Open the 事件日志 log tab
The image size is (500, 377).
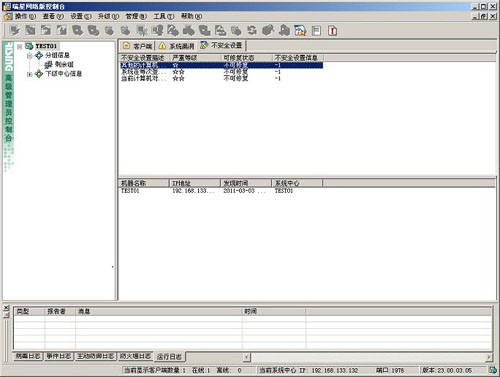click(59, 356)
